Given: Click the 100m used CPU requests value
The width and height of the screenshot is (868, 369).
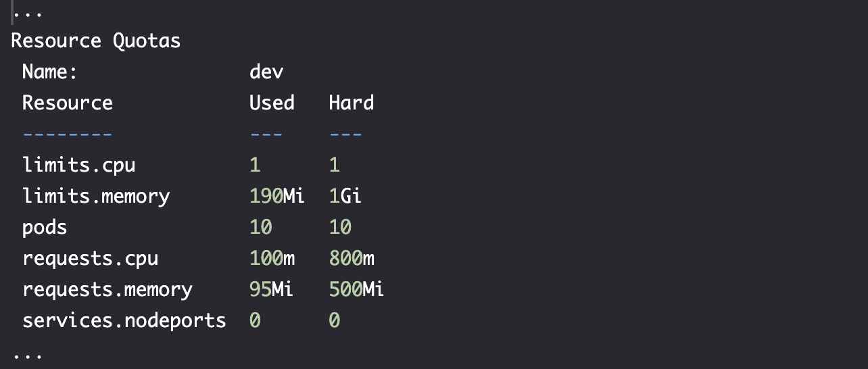Looking at the screenshot, I should point(272,258).
